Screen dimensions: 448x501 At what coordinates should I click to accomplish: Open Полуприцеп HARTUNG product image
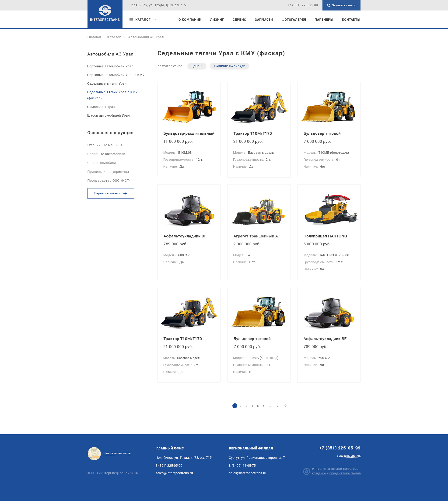tap(331, 209)
